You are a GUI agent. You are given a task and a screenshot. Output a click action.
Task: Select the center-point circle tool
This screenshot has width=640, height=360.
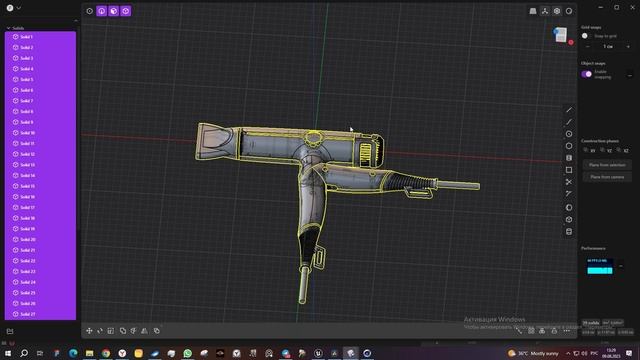click(x=569, y=134)
